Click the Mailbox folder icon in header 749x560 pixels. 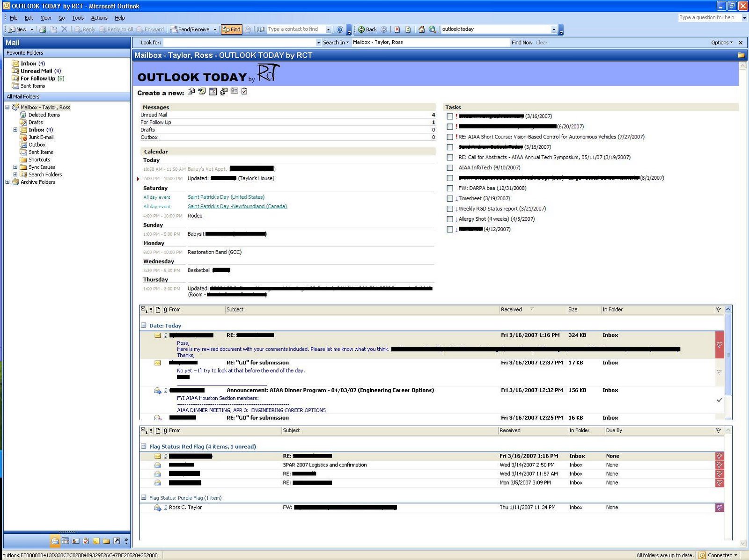[741, 55]
